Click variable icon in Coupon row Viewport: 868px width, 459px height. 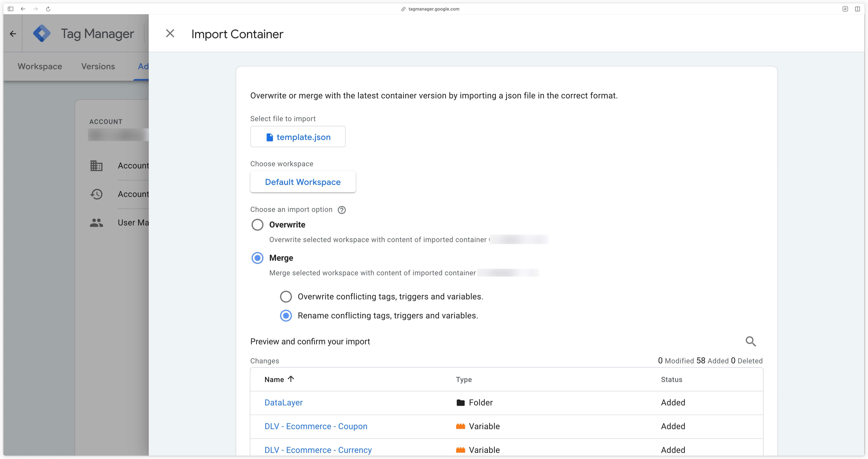point(460,426)
